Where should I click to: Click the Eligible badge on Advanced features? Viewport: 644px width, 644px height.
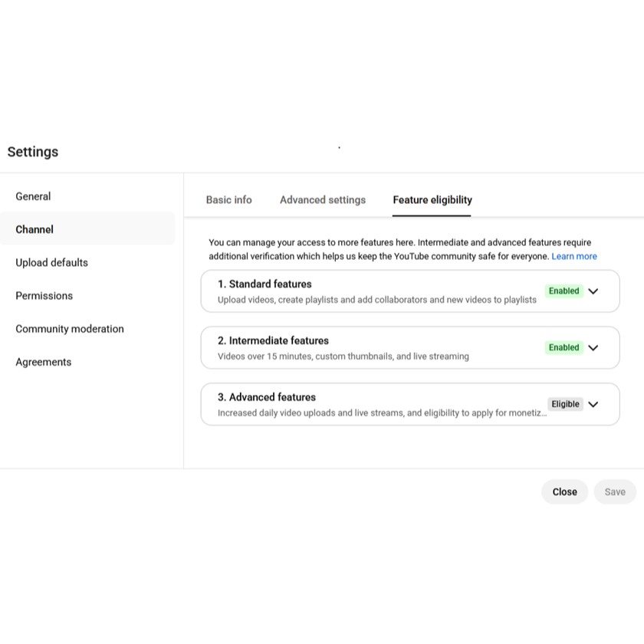click(x=565, y=405)
